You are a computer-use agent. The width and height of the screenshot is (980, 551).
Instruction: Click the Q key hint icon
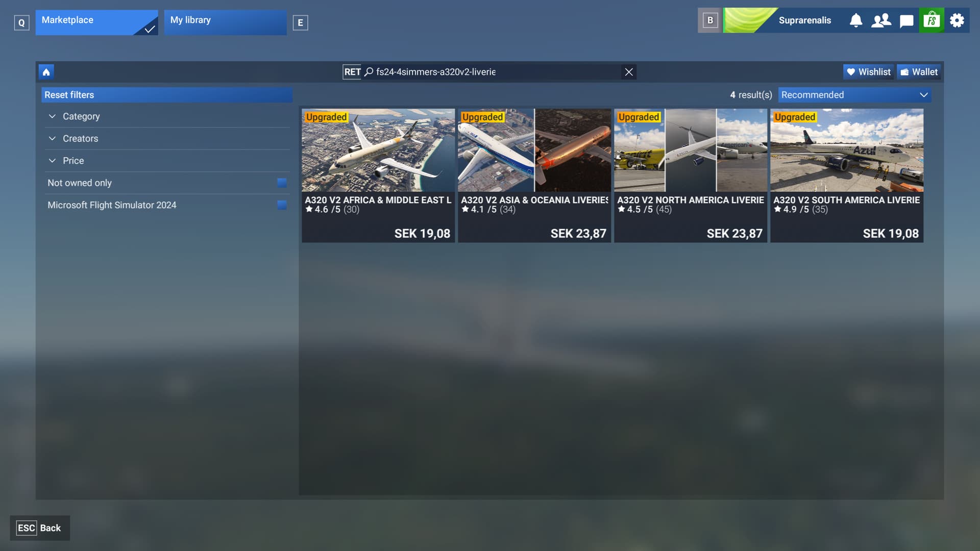click(x=21, y=22)
